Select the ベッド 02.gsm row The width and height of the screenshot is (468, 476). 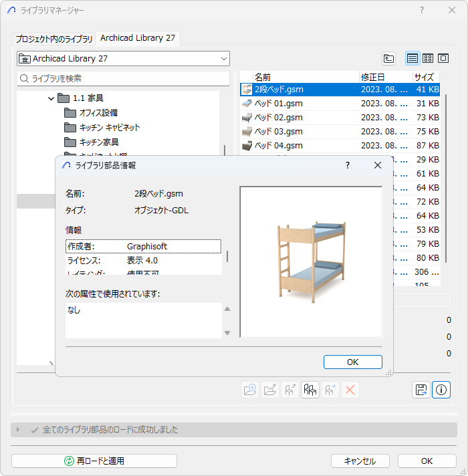point(340,117)
